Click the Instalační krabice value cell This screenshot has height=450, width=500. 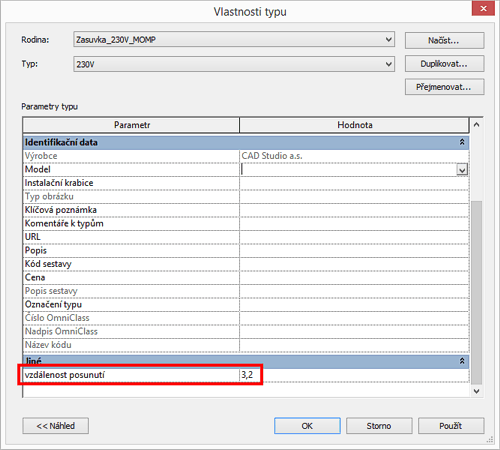(354, 183)
